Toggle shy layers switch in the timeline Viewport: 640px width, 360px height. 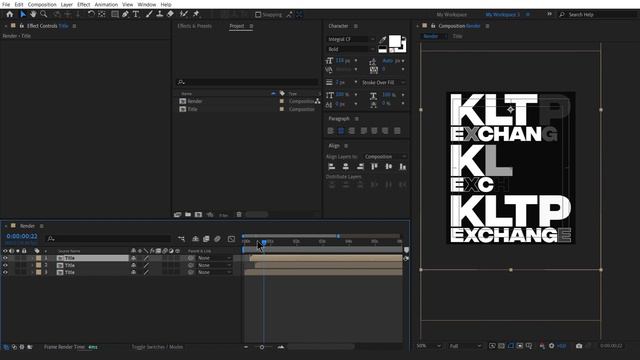(196, 239)
